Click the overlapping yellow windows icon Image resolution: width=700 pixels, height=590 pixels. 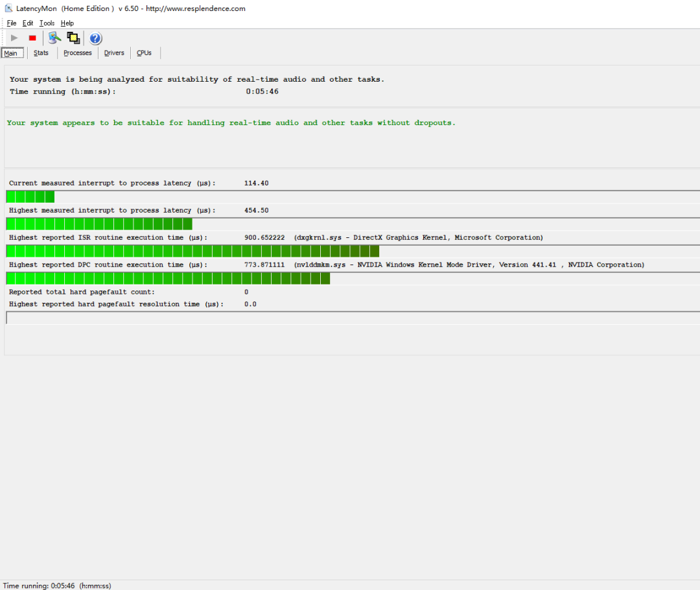click(x=73, y=38)
